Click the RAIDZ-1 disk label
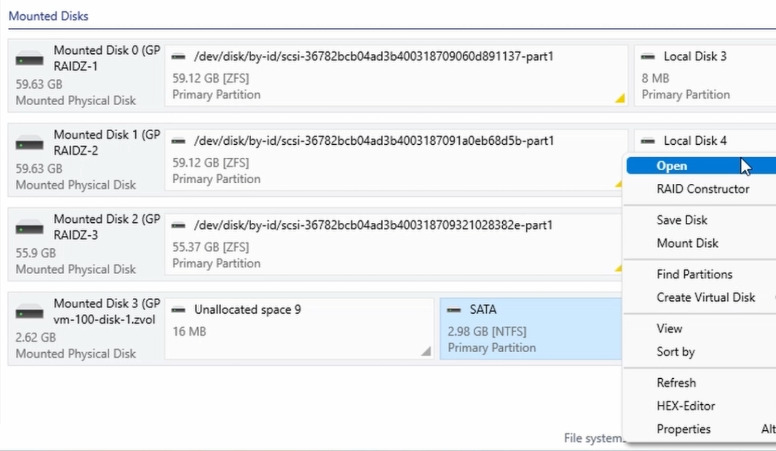Screen dimensions: 776x451 coord(76,66)
